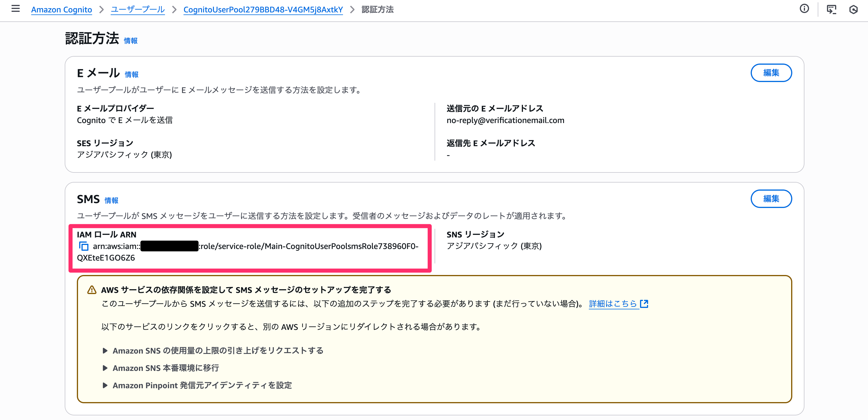Click the hexagon settings icon top right
868x420 pixels.
coord(853,9)
